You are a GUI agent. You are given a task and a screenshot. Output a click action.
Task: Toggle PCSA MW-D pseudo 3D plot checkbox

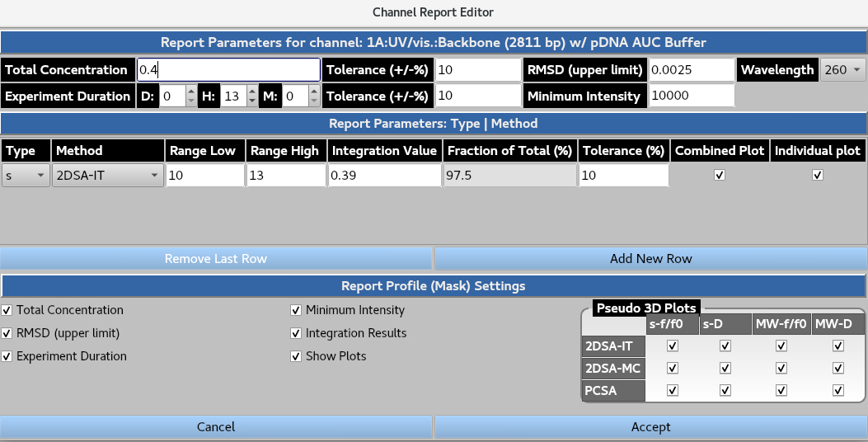pos(838,390)
